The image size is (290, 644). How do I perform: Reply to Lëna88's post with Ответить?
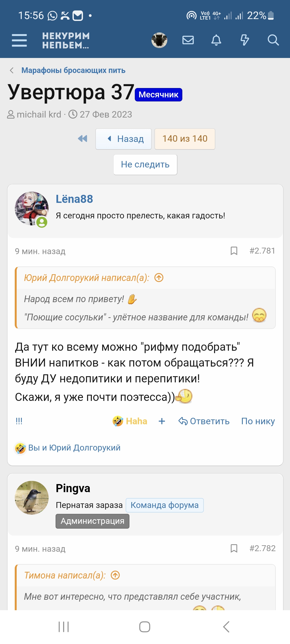(204, 421)
